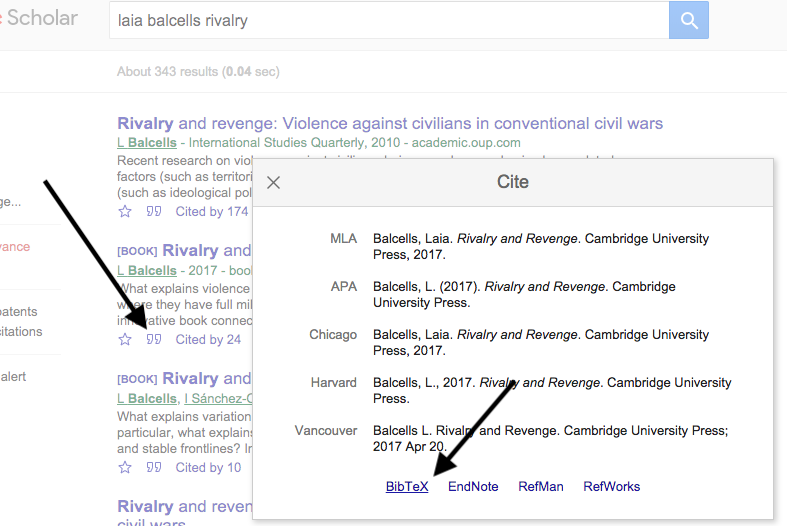
Task: View Cited by 10 citations
Action: (208, 468)
